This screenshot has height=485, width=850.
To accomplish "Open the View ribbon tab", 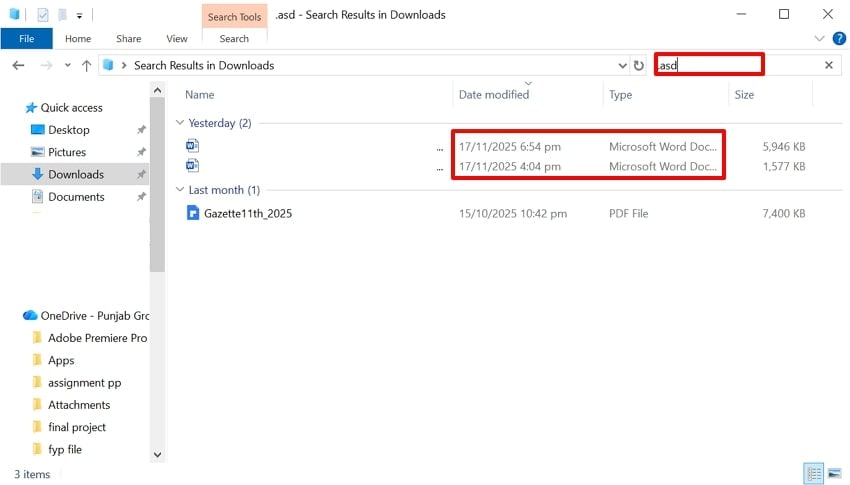I will [177, 38].
